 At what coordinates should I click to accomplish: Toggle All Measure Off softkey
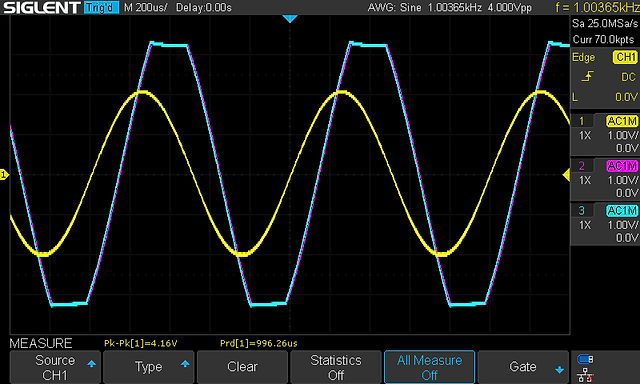point(429,367)
